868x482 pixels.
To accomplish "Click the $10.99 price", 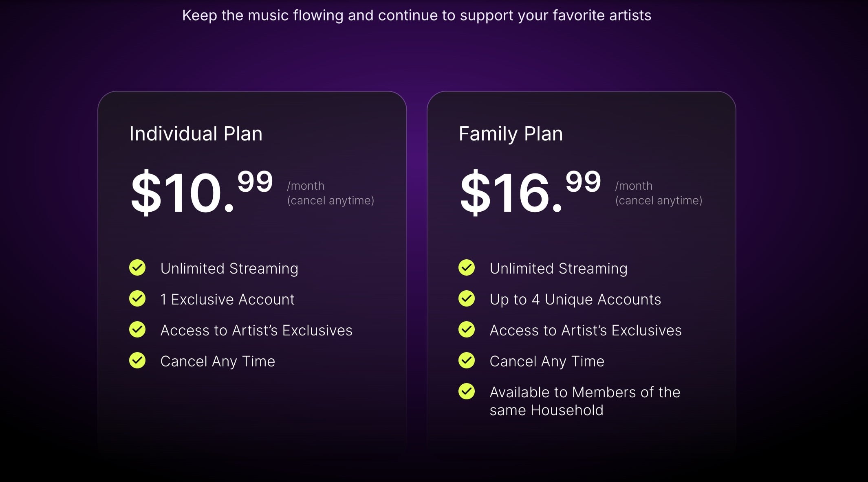I will (201, 192).
